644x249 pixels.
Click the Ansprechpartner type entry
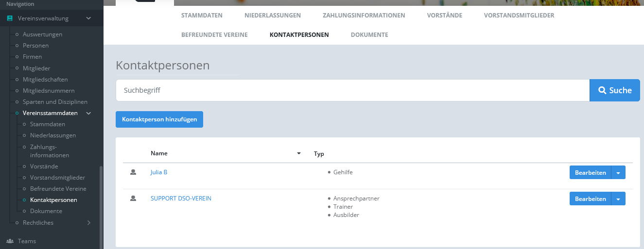point(356,199)
